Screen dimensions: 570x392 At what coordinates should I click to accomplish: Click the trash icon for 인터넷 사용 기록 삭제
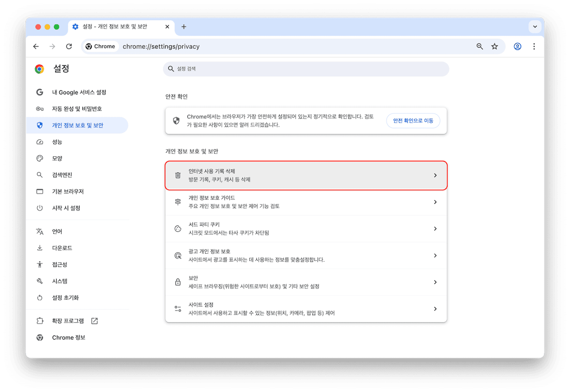tap(178, 175)
